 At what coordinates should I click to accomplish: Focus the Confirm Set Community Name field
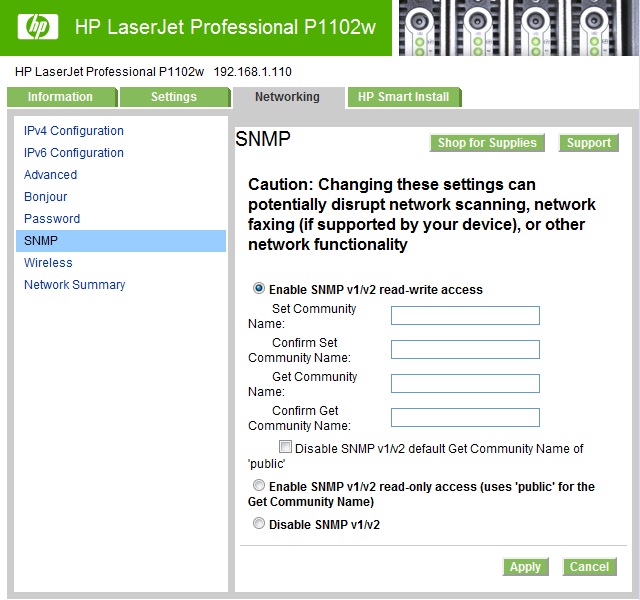tap(465, 349)
